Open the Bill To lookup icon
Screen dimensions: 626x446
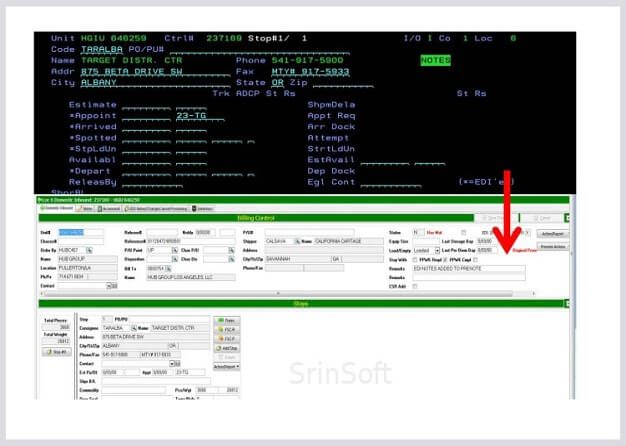pos(168,268)
